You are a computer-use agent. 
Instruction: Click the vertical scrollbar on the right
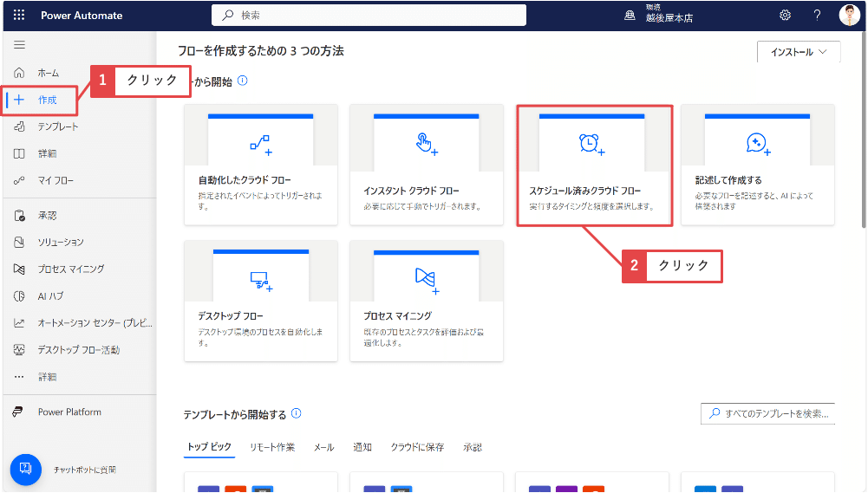864,131
